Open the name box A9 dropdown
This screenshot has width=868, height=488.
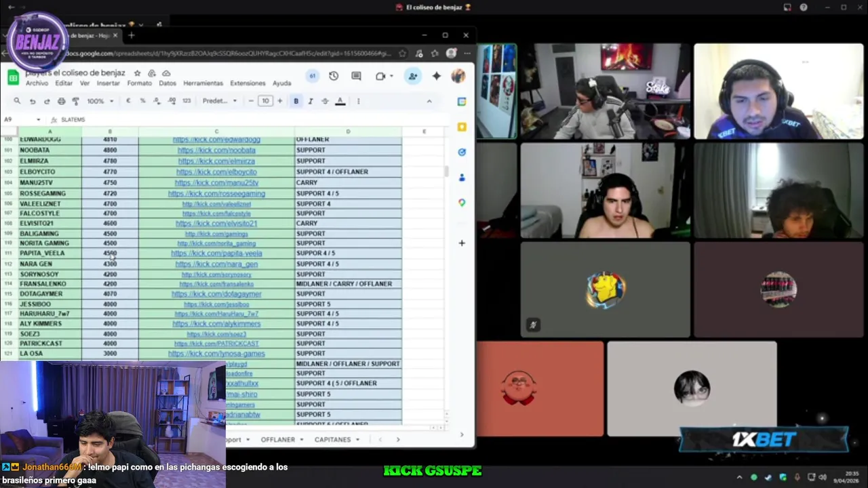[39, 119]
